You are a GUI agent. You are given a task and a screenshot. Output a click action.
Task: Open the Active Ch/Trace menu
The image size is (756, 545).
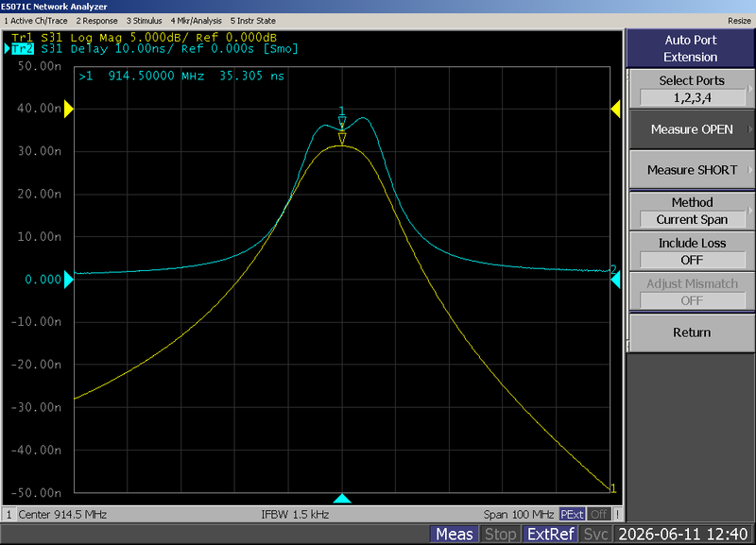point(35,21)
